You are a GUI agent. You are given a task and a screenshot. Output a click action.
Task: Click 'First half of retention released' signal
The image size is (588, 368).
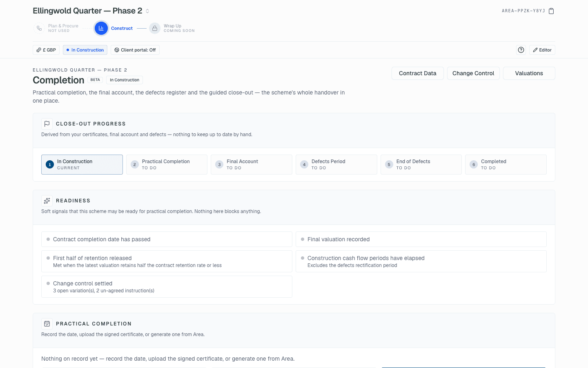(x=167, y=261)
